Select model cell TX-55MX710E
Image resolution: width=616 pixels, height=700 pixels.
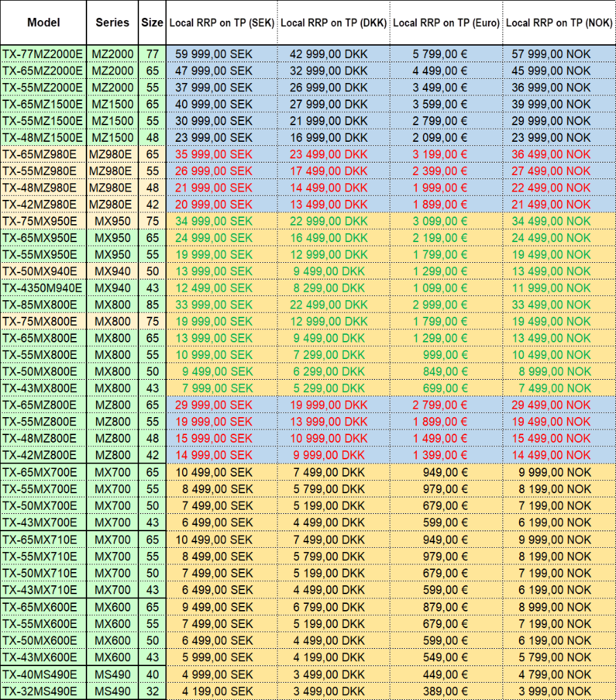coord(44,557)
